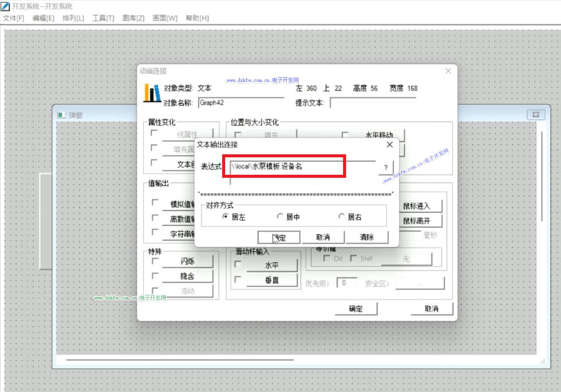This screenshot has width=561, height=392.
Task: Open the 帮助[H] menu
Action: [197, 18]
